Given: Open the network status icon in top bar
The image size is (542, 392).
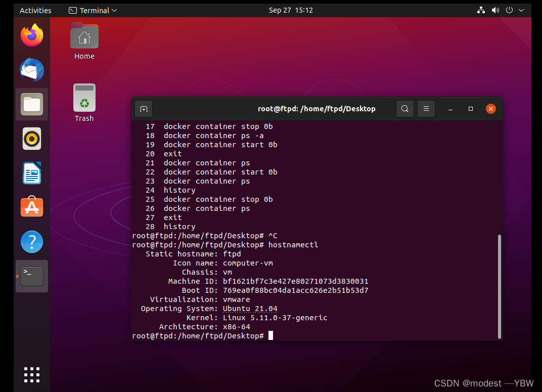Looking at the screenshot, I should tap(481, 10).
